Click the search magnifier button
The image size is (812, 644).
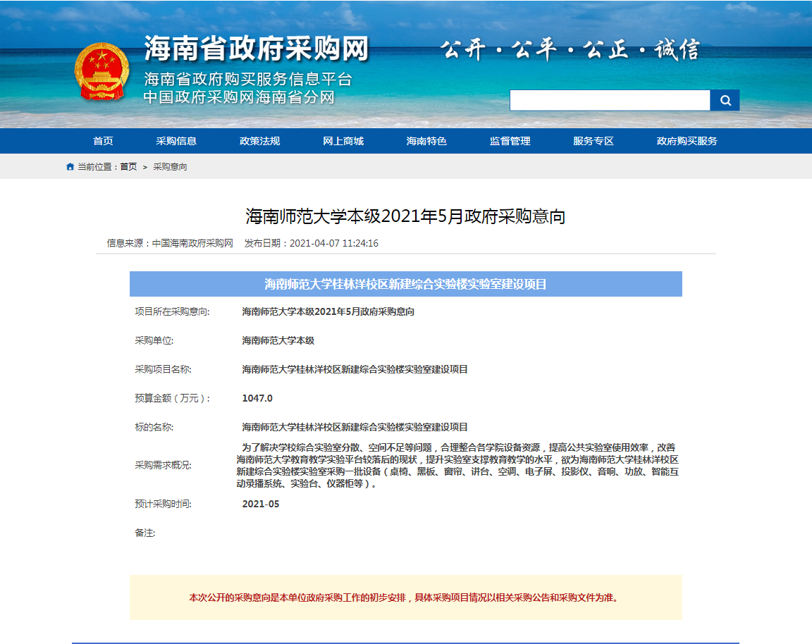tap(725, 101)
